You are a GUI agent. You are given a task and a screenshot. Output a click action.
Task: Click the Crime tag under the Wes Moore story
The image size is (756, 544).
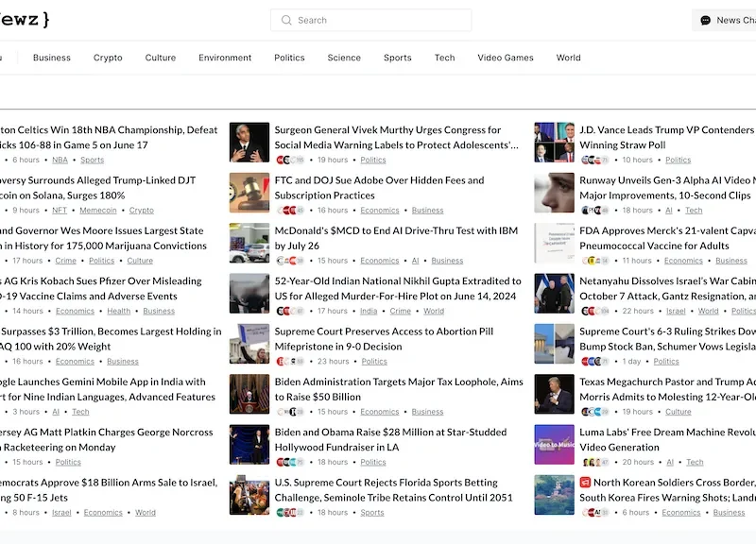pos(65,261)
